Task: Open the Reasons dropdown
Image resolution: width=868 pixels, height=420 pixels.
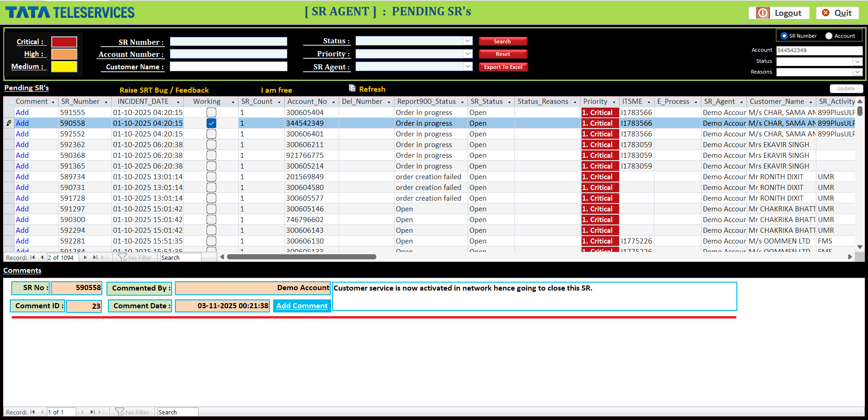Action: [857, 72]
